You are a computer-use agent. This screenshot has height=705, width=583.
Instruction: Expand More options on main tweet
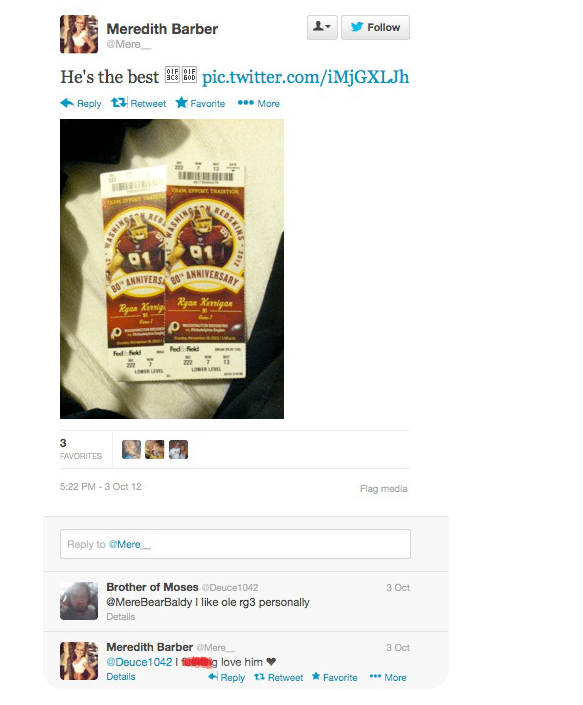258,103
